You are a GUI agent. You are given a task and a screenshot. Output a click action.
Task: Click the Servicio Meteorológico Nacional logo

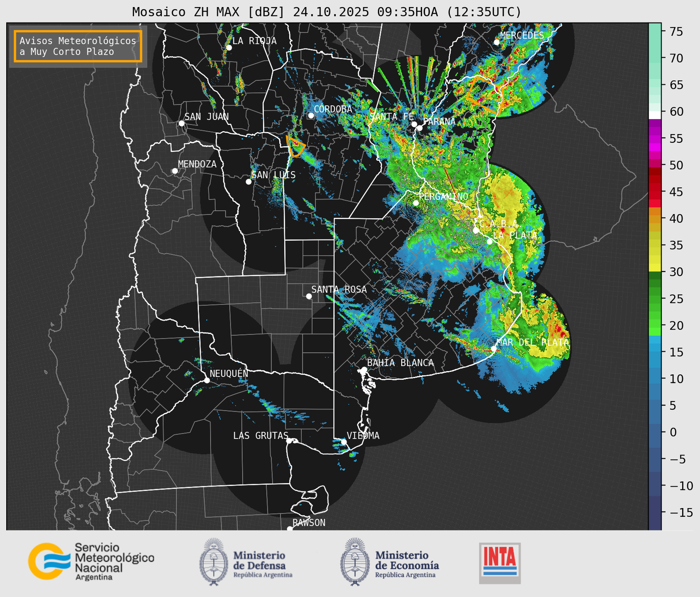91,561
